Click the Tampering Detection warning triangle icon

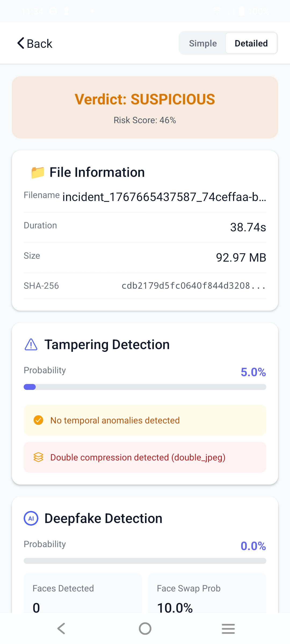point(31,344)
